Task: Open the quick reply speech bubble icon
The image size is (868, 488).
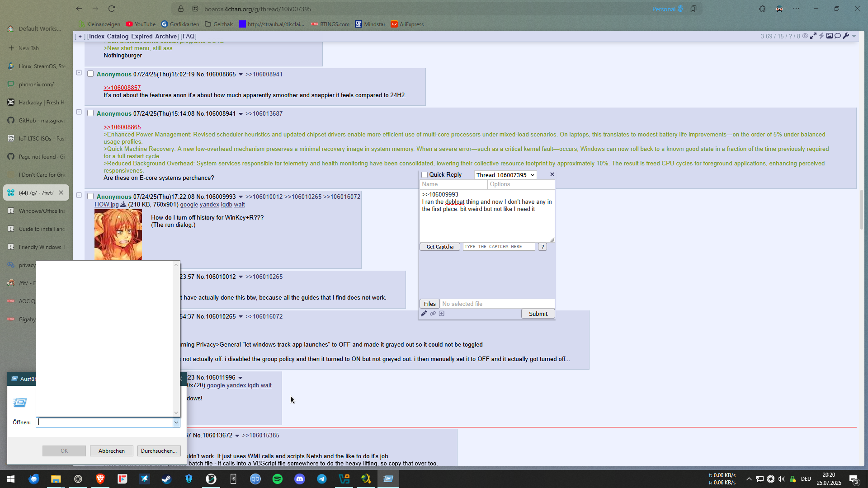Action: 838,36
